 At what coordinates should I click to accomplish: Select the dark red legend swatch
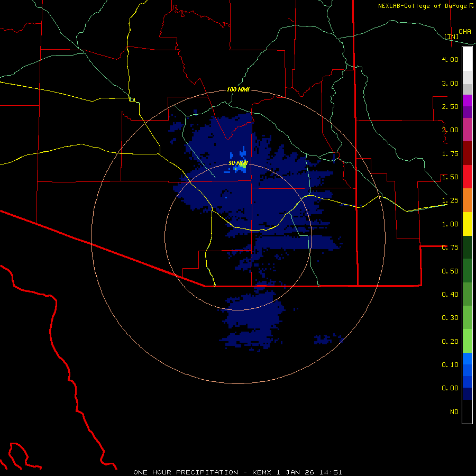pyautogui.click(x=467, y=153)
